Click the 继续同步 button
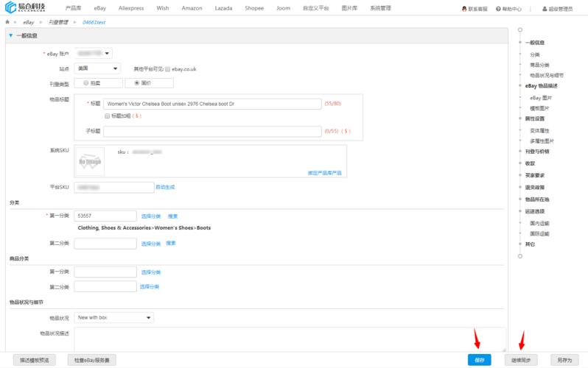The width and height of the screenshot is (588, 368). point(521,360)
